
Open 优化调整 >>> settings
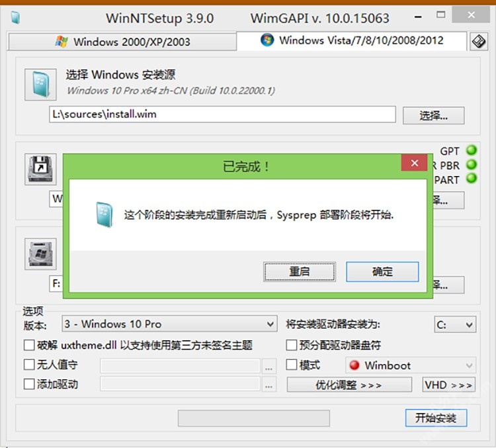(349, 384)
